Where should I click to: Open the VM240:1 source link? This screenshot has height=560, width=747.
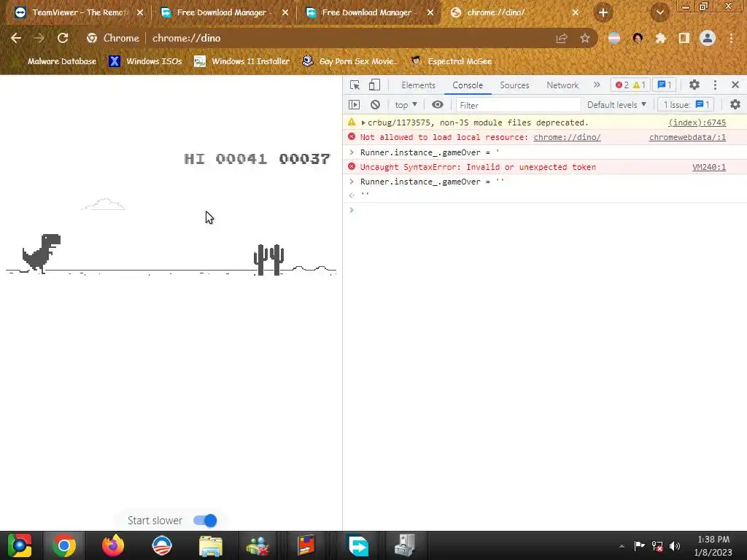[709, 167]
